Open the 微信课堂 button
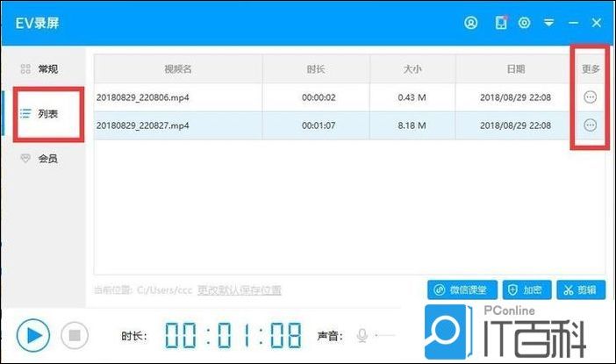Viewport: 616px width, 364px height. coord(462,289)
